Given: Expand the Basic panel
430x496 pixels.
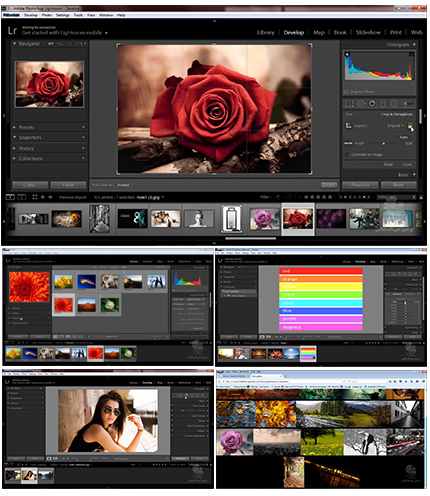Looking at the screenshot, I should point(414,175).
